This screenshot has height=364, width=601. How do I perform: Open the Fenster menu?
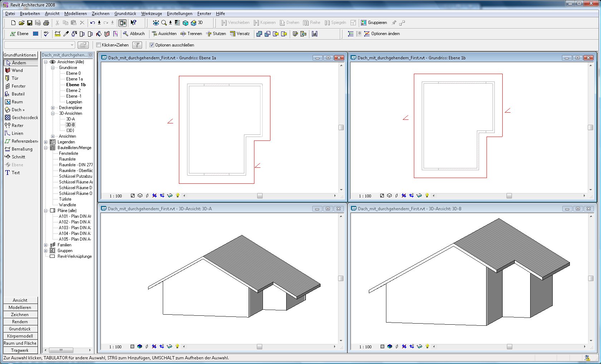(204, 14)
